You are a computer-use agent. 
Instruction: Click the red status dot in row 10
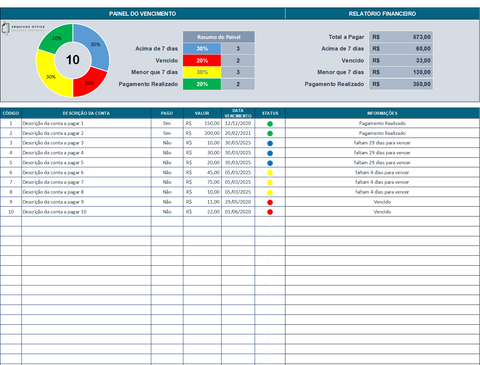click(x=270, y=212)
